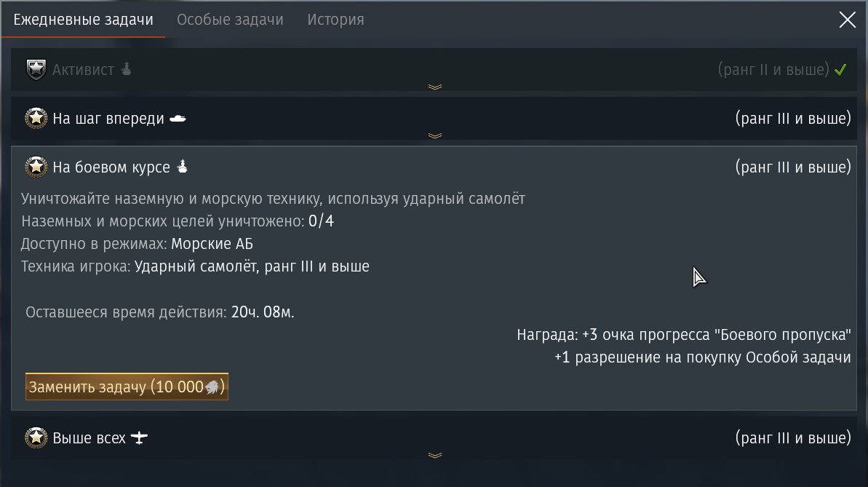The height and width of the screenshot is (487, 868).
Task: Click the airplane icon beside Выше всех
Action: coord(139,438)
